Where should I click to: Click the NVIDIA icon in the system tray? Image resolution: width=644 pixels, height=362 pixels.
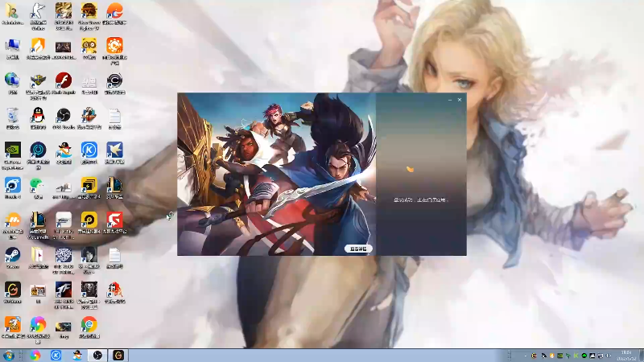click(x=559, y=356)
